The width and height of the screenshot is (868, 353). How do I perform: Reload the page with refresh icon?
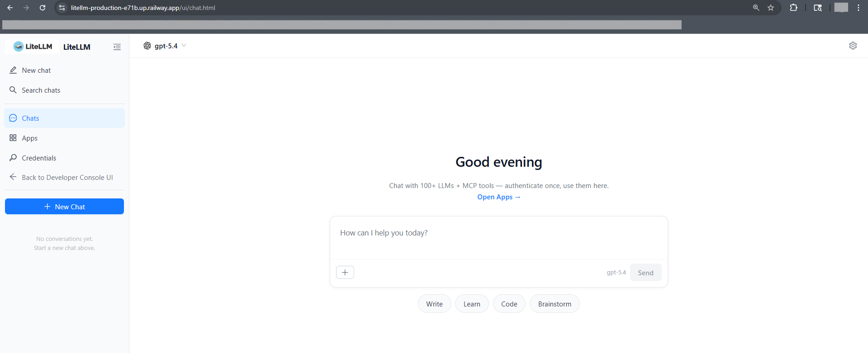43,8
